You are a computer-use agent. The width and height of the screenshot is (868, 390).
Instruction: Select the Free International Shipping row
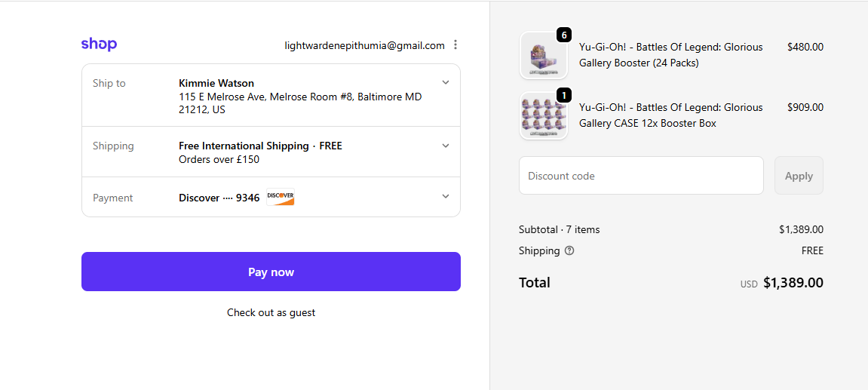click(271, 152)
